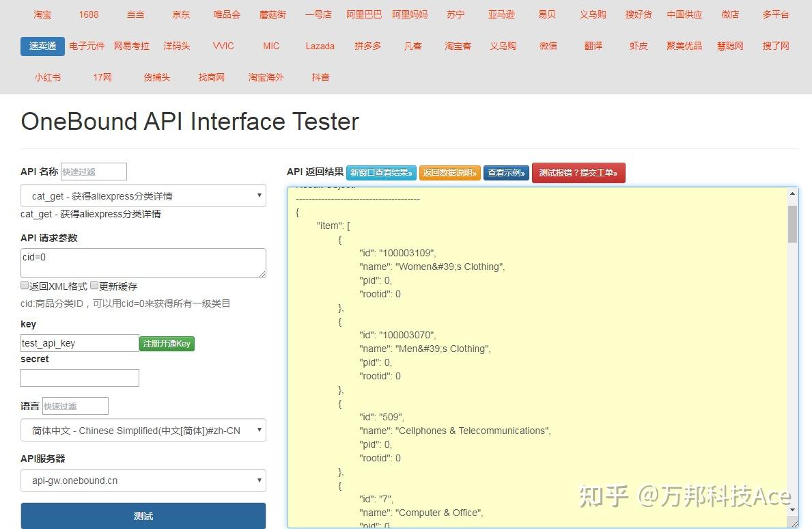Click the cid=0 request parameter field
The width and height of the screenshot is (812, 529).
pos(143,262)
